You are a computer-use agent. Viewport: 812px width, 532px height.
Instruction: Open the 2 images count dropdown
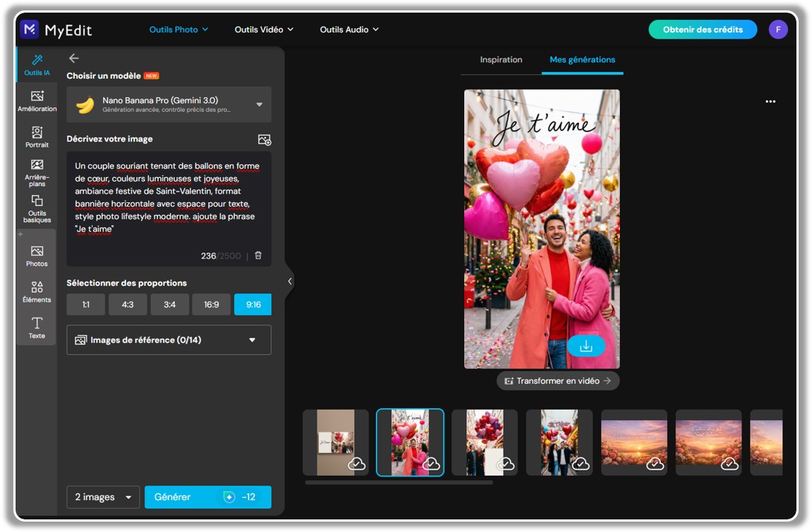[x=103, y=497]
